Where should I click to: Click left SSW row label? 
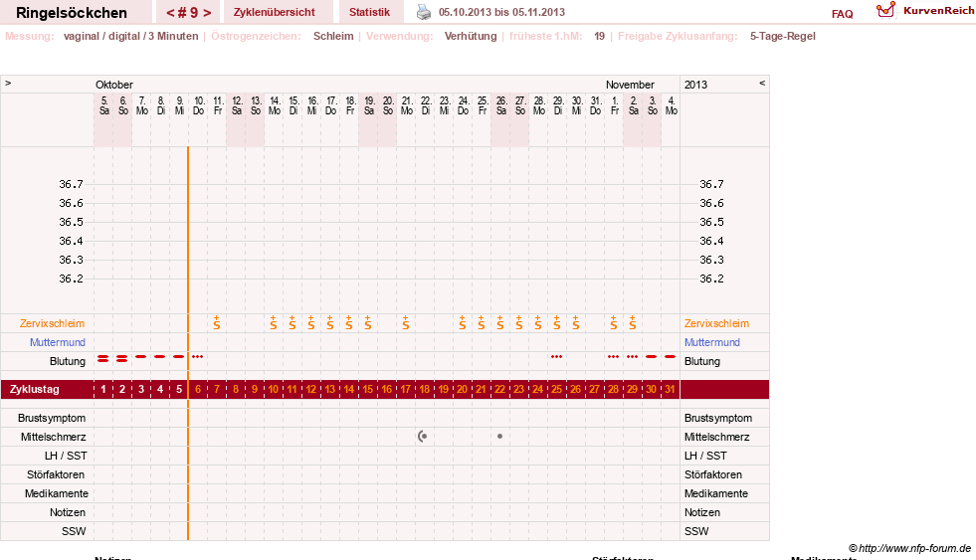[x=74, y=531]
